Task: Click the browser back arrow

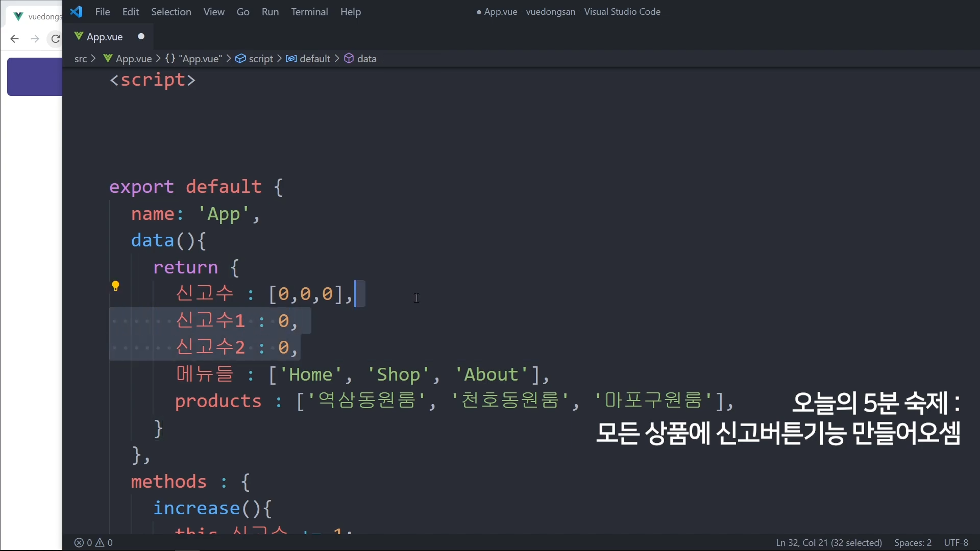Action: 14,39
